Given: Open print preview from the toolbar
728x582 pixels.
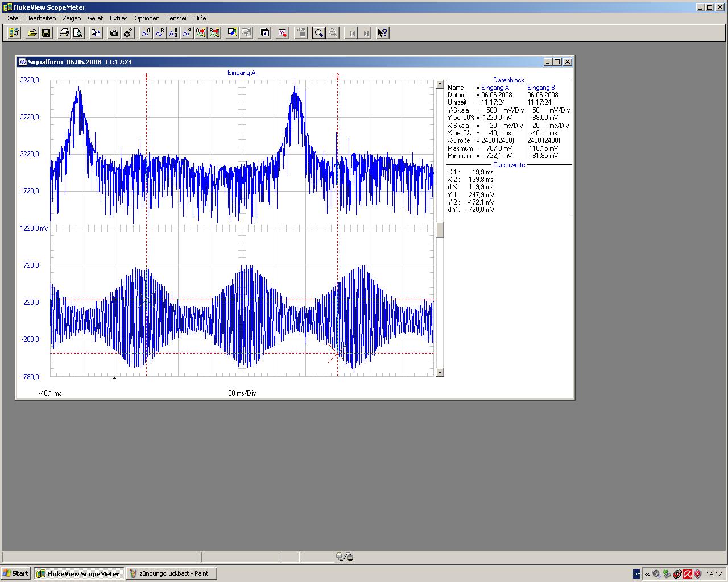Looking at the screenshot, I should (78, 33).
